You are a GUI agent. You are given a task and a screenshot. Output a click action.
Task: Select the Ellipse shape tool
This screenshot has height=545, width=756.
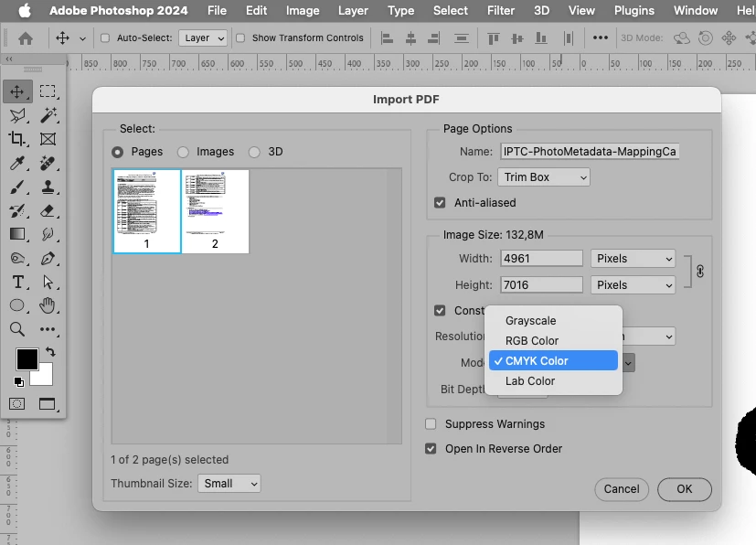click(x=17, y=305)
